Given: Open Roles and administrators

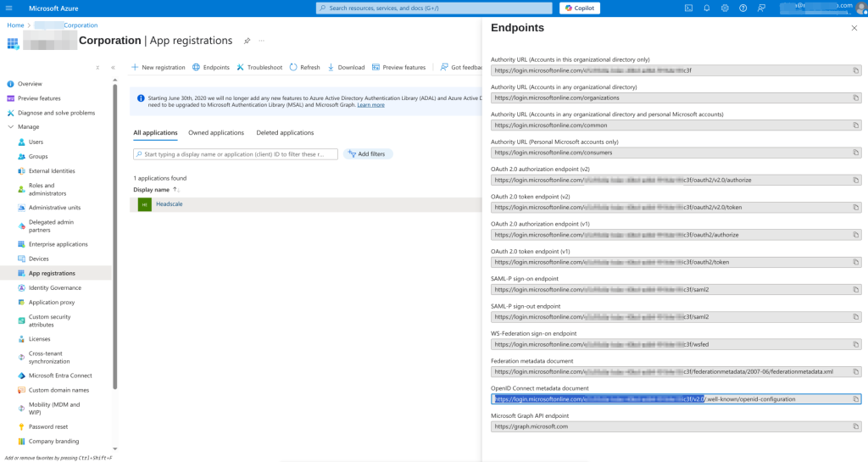Looking at the screenshot, I should (47, 189).
